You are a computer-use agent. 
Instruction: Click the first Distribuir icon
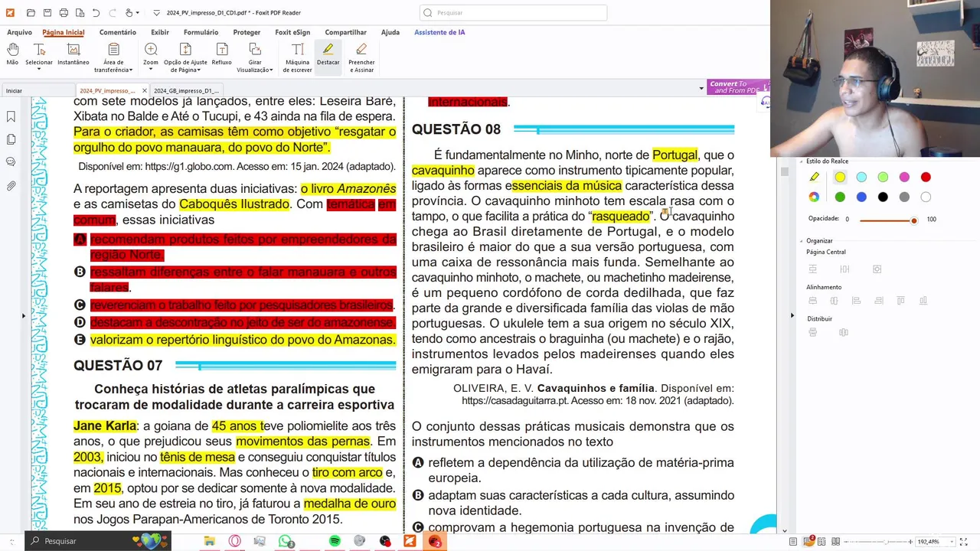[813, 332]
